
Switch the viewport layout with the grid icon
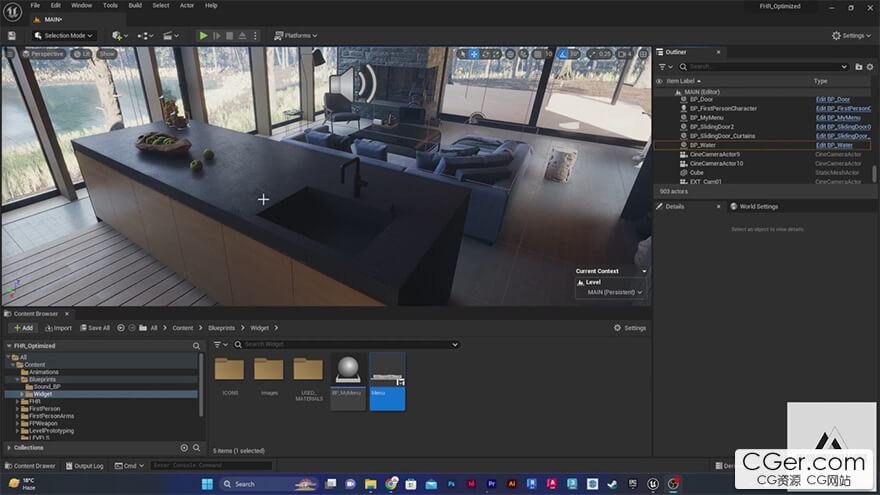tap(643, 54)
